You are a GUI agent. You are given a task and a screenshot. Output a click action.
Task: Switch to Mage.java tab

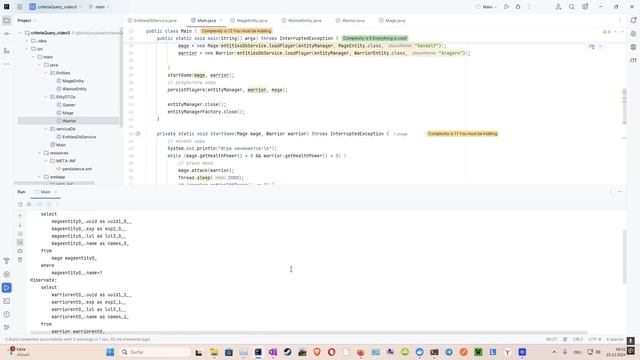392,20
